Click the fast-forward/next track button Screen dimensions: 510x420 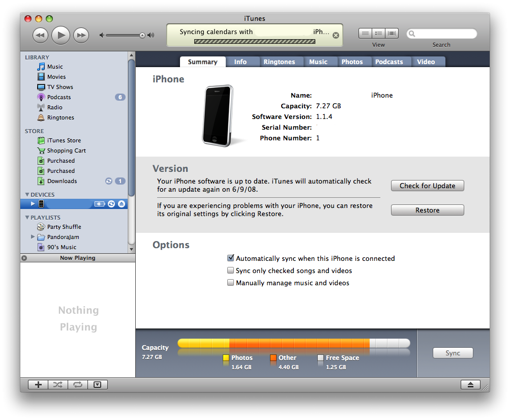tap(81, 35)
